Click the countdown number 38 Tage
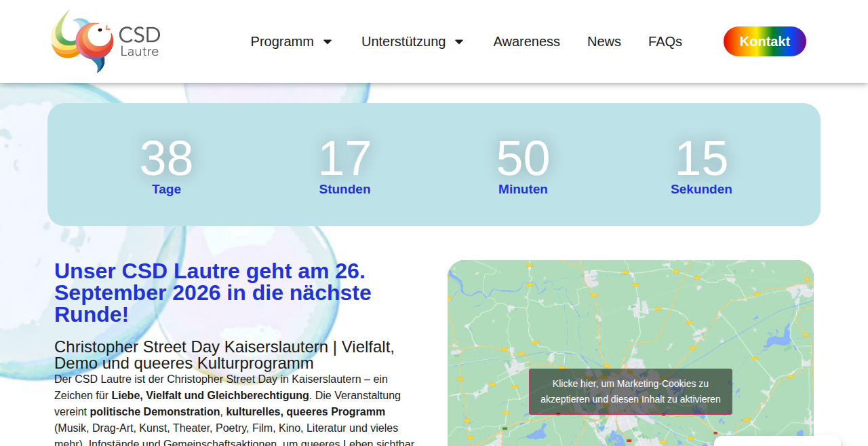 click(166, 158)
